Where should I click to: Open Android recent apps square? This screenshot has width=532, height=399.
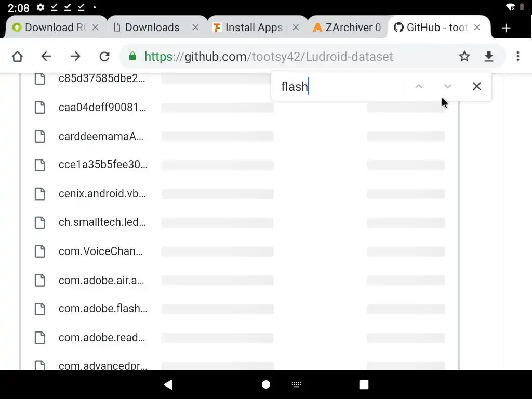364,384
